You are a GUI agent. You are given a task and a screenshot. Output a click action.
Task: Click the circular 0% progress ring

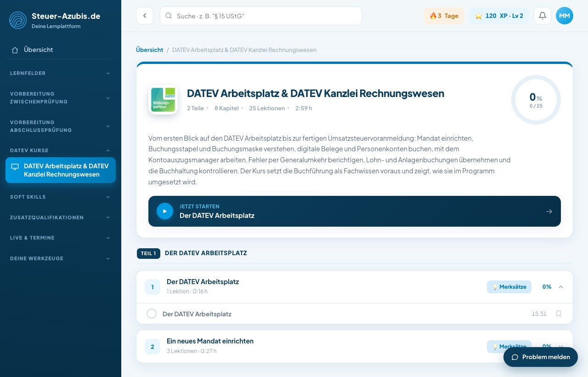point(536,100)
